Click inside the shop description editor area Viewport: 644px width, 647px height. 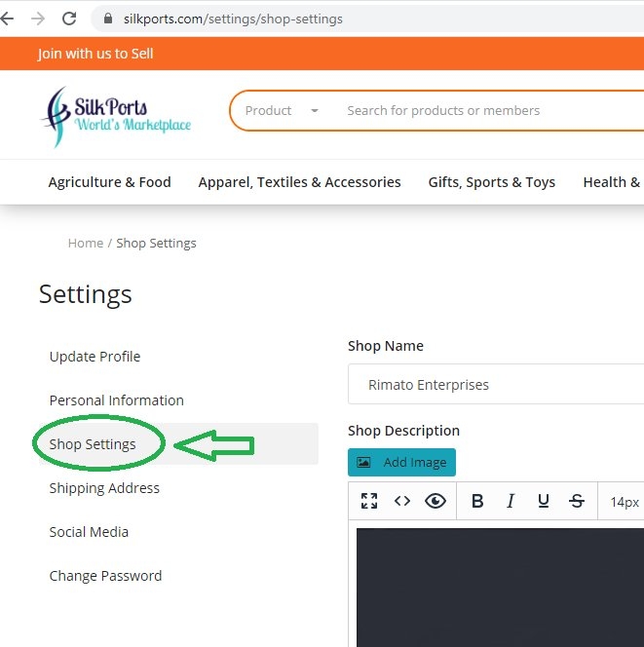pos(500,588)
